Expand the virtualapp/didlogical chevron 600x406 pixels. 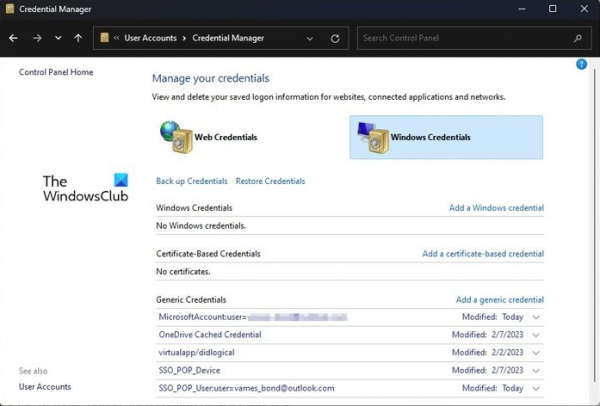536,353
